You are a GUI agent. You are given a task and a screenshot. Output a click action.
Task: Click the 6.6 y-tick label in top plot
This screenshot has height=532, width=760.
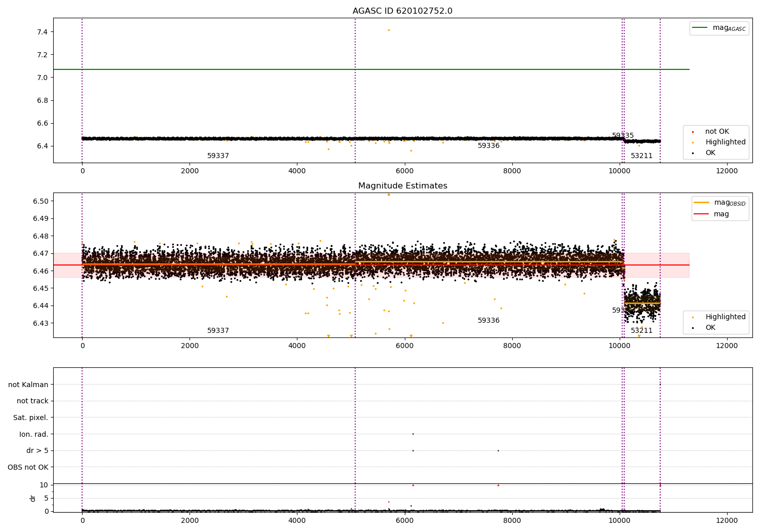[x=42, y=123]
